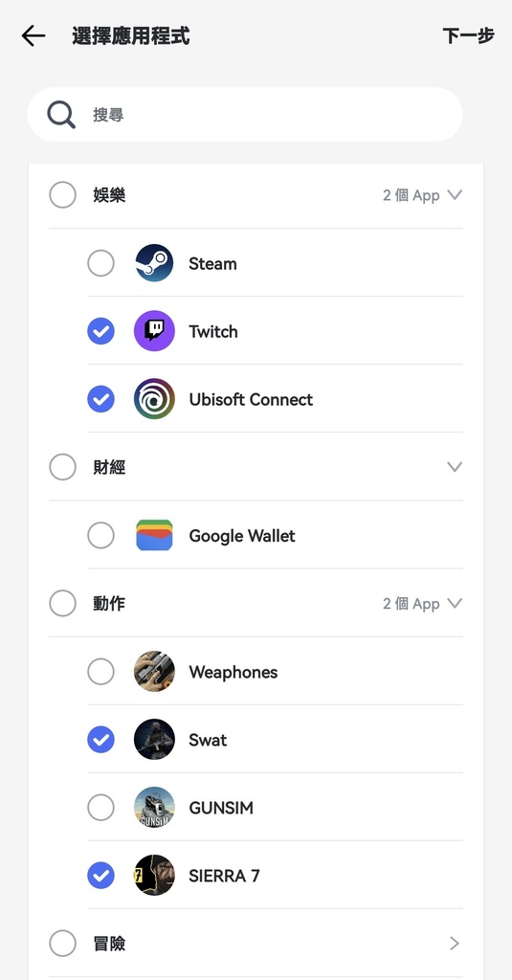Collapse the 動作 category chevron
Viewport: 512px width, 980px height.
(x=456, y=603)
